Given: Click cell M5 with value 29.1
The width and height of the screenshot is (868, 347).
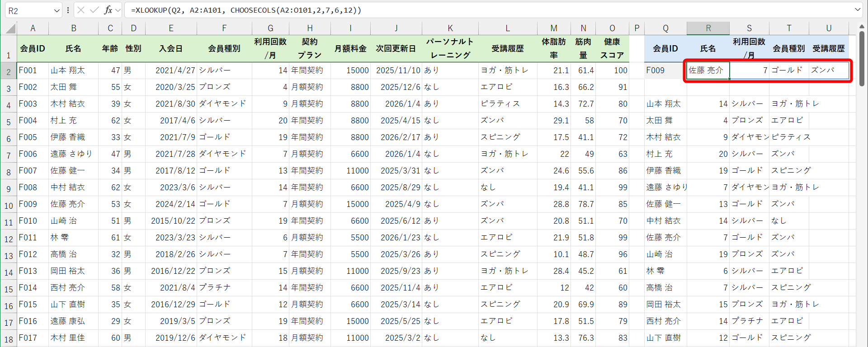Looking at the screenshot, I should tap(554, 121).
